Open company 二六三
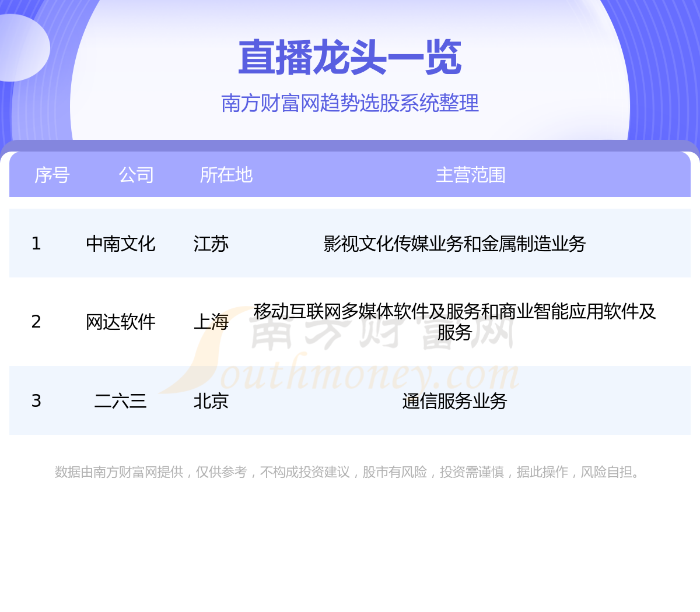The height and width of the screenshot is (612, 700). 120,401
